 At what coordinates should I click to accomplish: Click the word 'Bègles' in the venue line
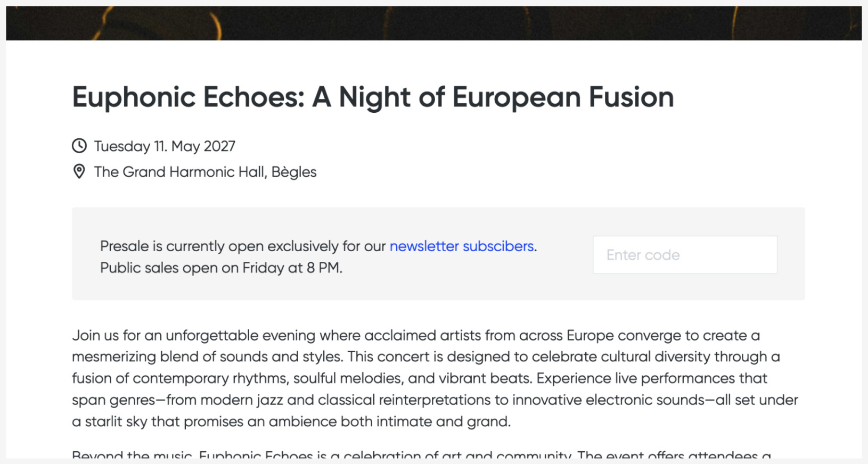click(x=294, y=172)
